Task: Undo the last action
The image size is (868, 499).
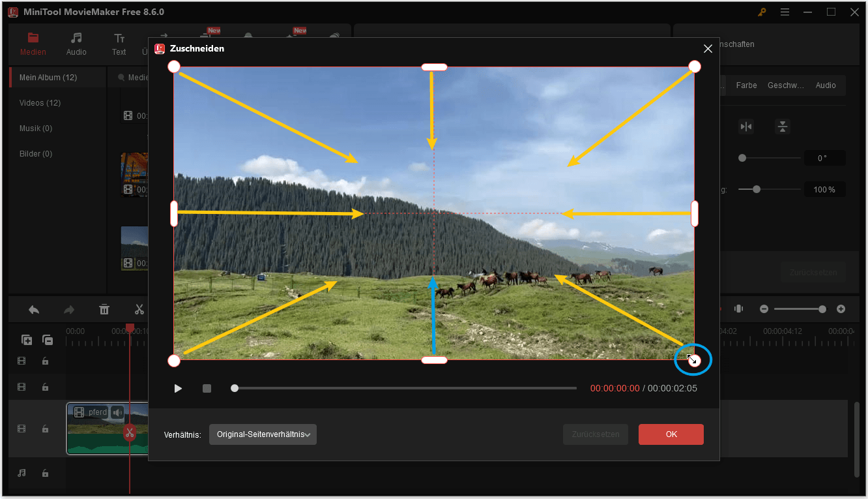Action: pyautogui.click(x=33, y=309)
